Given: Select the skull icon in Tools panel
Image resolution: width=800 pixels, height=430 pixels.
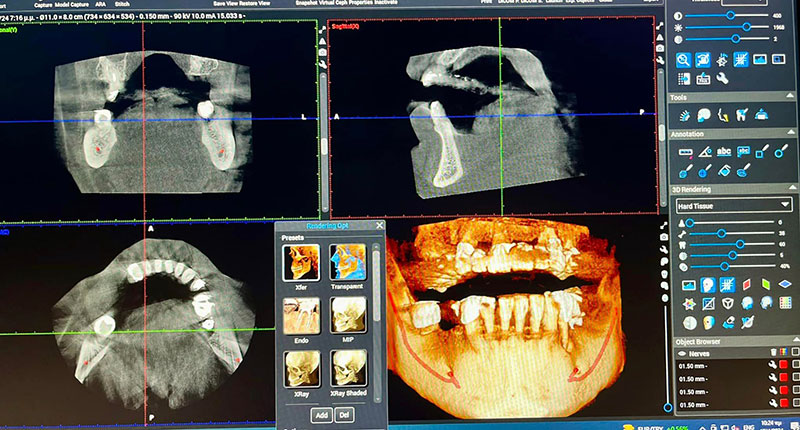Looking at the screenshot, I should point(704,115).
